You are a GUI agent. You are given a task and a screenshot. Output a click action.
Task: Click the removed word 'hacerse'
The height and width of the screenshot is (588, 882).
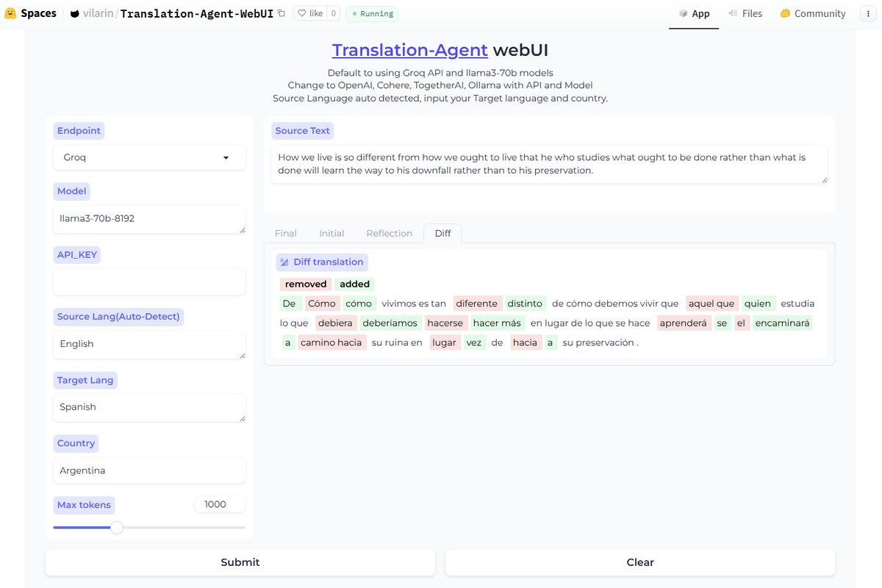pyautogui.click(x=445, y=323)
